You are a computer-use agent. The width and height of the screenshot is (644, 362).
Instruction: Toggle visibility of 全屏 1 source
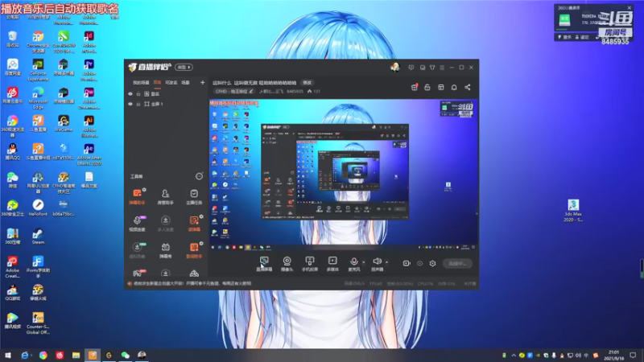130,105
